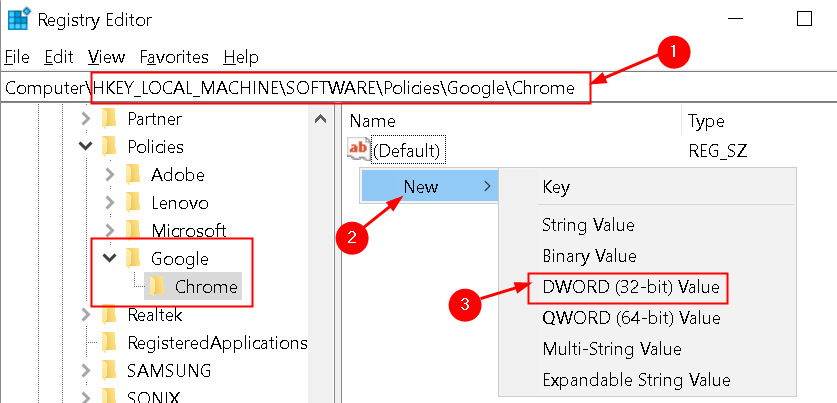Select String Value in the New submenu

[588, 225]
